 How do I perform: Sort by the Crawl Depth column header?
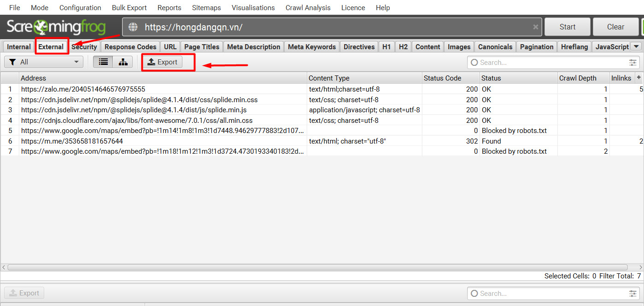[584, 78]
